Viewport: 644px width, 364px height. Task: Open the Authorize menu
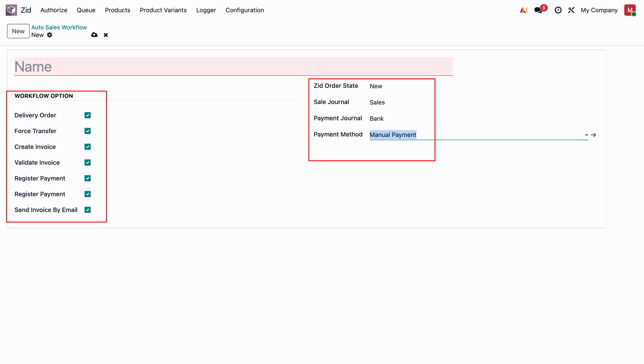click(x=54, y=10)
